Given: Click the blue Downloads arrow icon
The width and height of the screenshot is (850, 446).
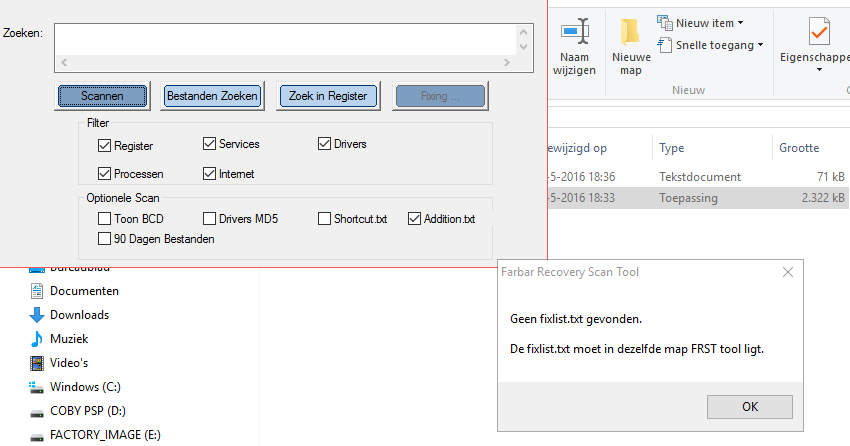Looking at the screenshot, I should (x=37, y=315).
